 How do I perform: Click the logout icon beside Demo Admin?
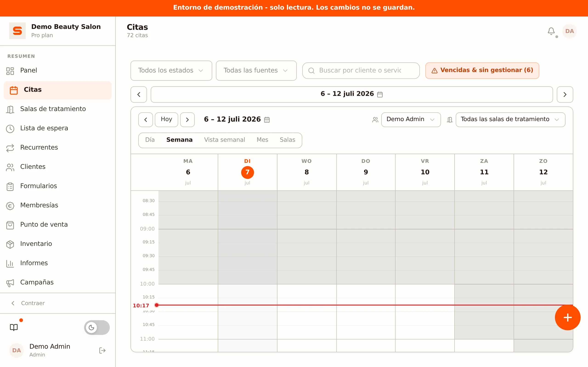click(102, 350)
